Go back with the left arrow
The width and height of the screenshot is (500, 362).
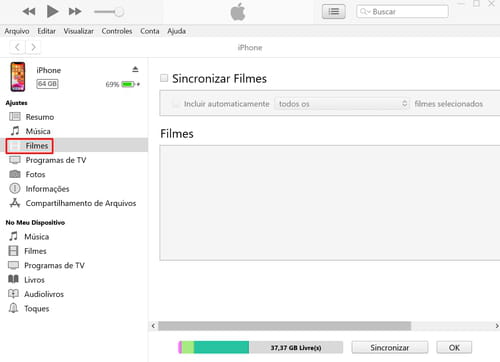click(x=17, y=47)
